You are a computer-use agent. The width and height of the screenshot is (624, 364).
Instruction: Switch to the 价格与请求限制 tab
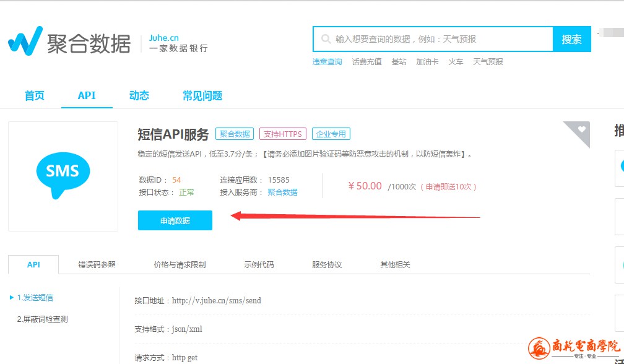click(180, 264)
